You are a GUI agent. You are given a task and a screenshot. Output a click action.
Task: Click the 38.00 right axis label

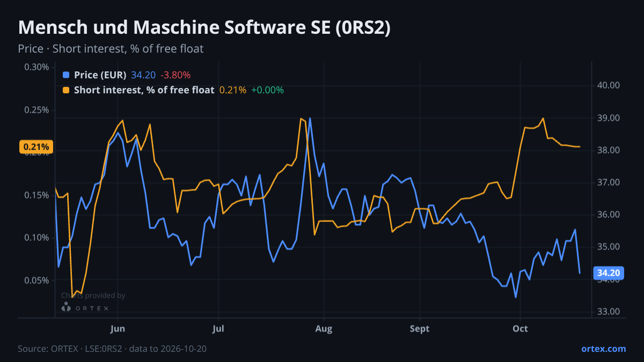click(609, 150)
